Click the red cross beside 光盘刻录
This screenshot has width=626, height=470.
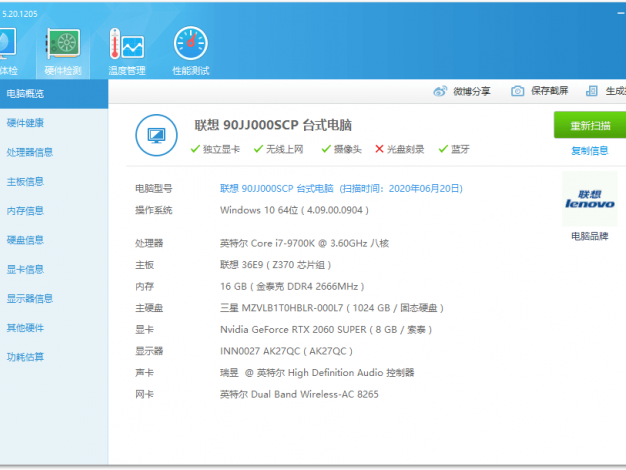tap(379, 149)
